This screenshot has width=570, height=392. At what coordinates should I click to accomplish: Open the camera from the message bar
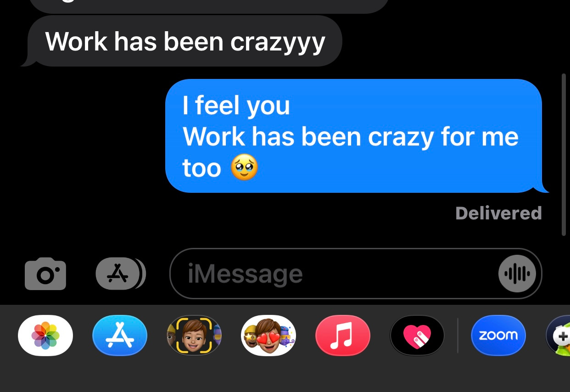[x=45, y=274]
